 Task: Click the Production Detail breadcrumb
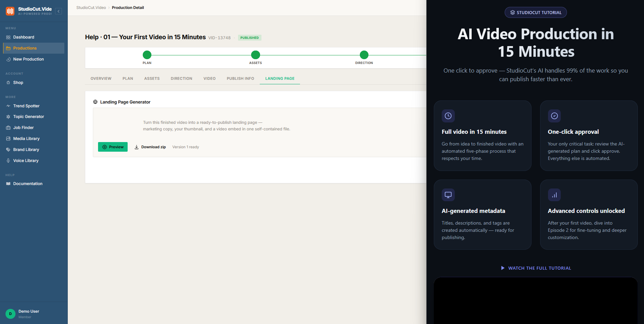pos(128,8)
